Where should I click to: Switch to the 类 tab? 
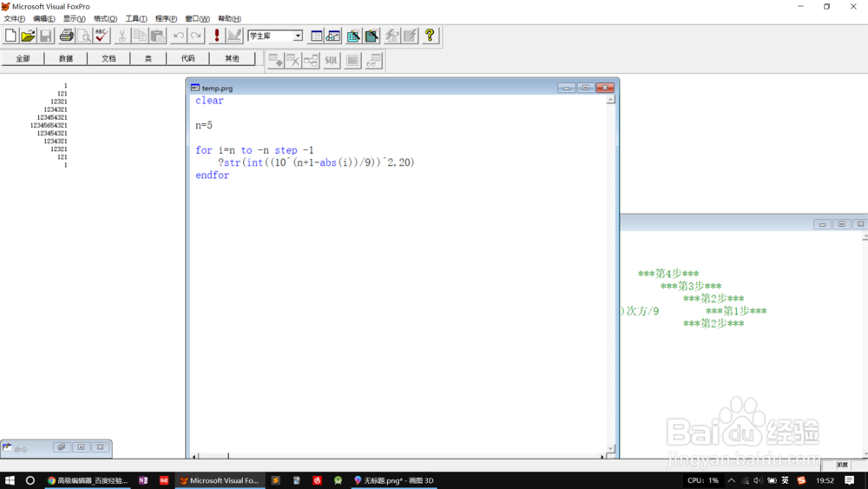(x=148, y=58)
